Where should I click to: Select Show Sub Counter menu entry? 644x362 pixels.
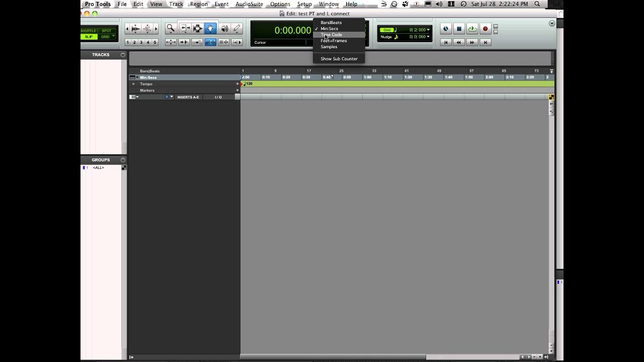(339, 59)
